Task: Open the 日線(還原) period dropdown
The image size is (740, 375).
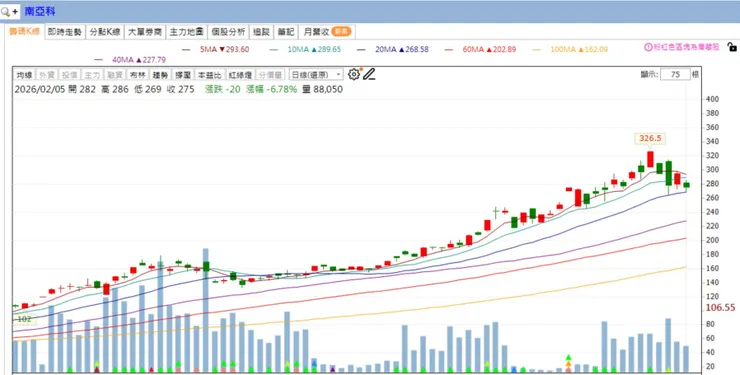Action: click(316, 75)
